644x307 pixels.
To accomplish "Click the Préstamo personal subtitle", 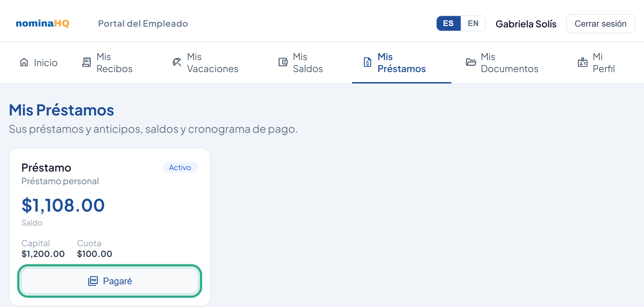I will coord(60,181).
